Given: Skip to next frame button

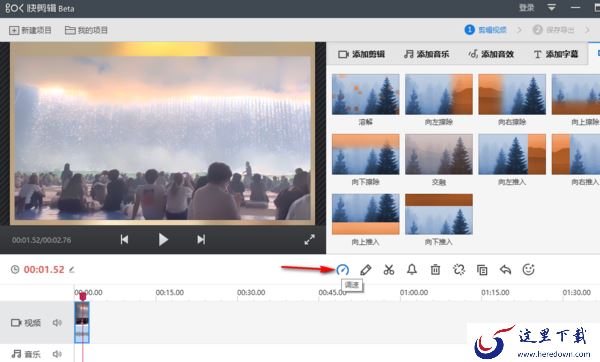Looking at the screenshot, I should 201,240.
